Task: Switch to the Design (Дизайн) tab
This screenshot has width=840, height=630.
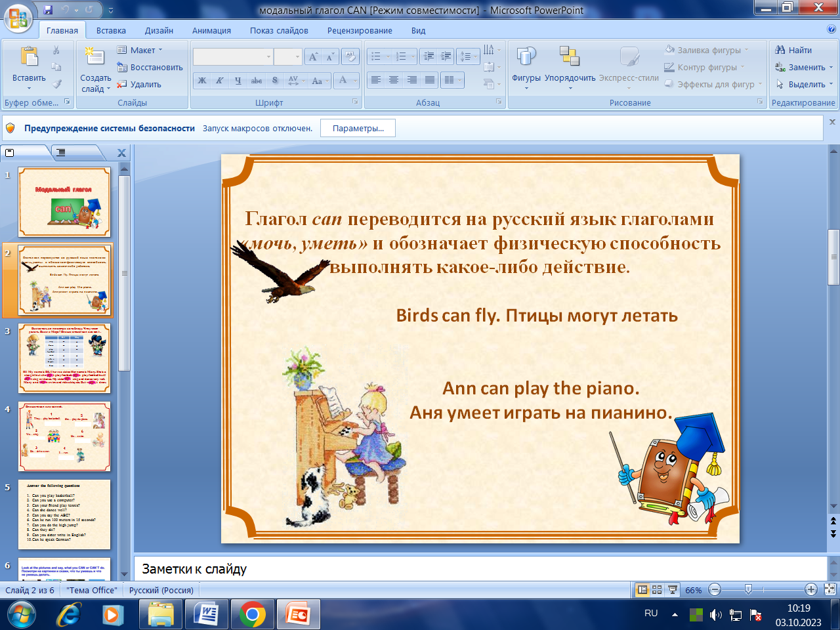Action: pos(159,30)
